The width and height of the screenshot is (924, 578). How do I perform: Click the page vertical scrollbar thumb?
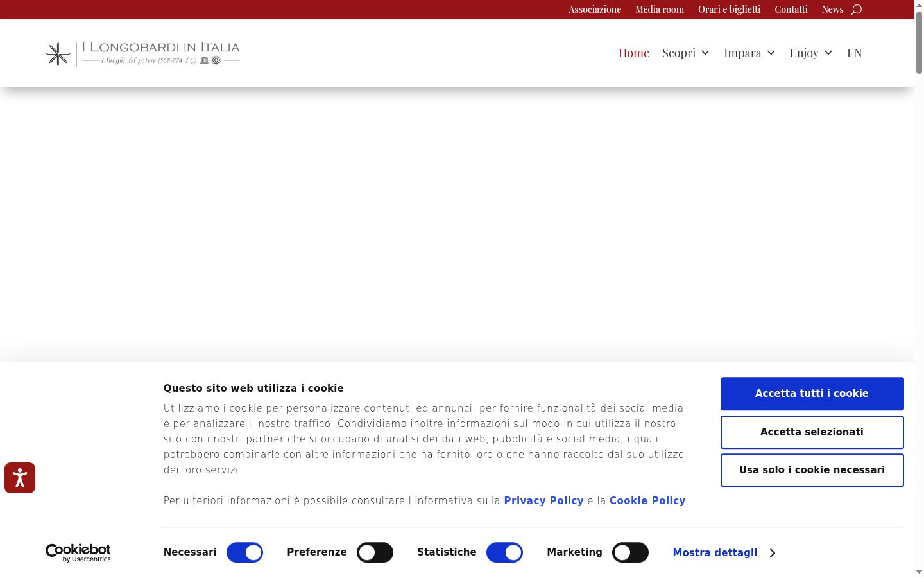click(x=919, y=42)
